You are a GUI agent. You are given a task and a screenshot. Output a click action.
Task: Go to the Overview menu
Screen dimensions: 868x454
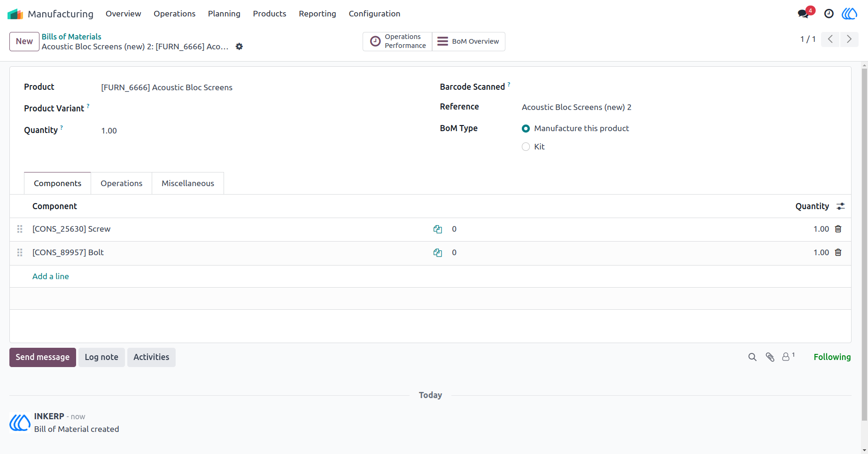point(123,14)
